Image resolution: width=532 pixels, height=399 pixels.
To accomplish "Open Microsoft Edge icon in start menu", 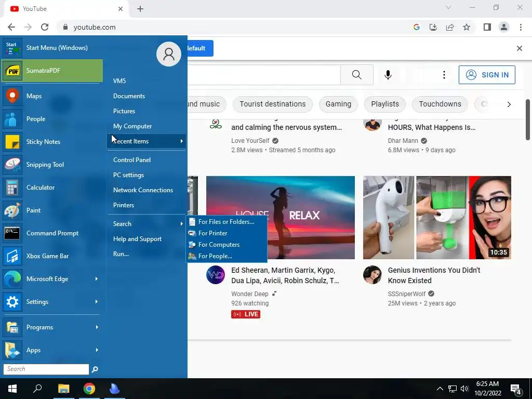I will click(12, 279).
